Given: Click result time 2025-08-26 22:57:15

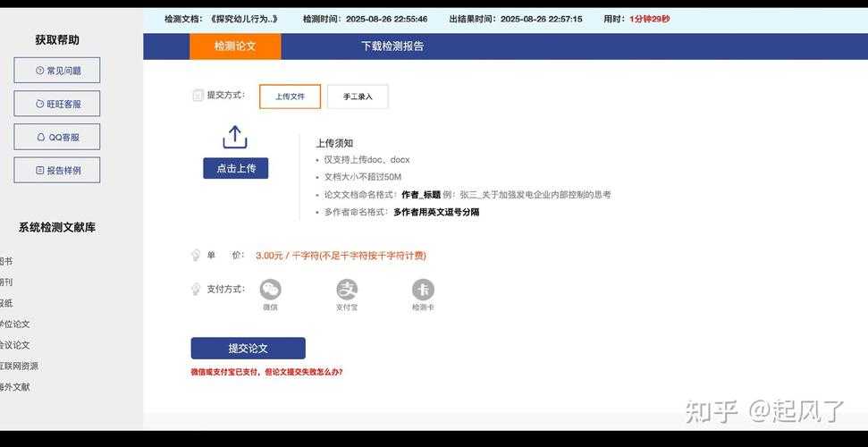Looking at the screenshot, I should 542,19.
